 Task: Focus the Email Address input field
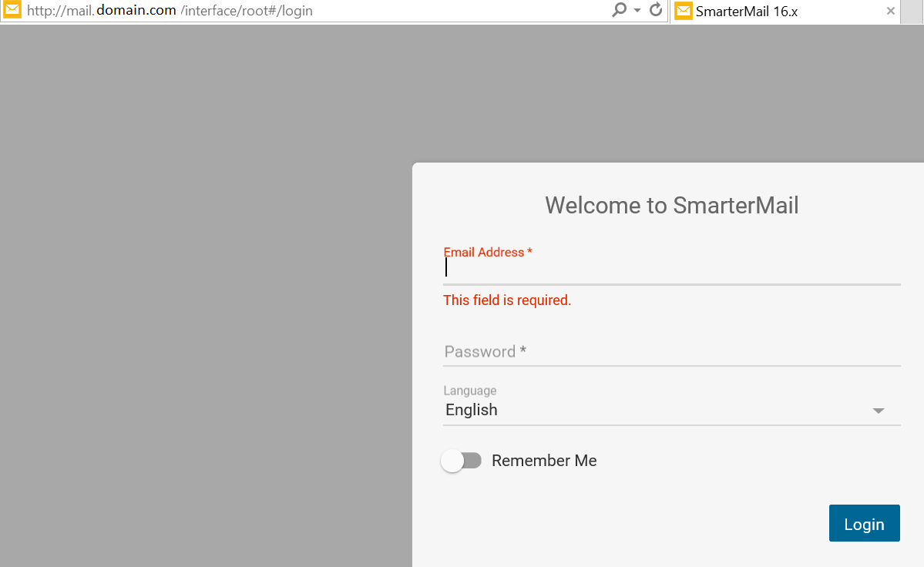point(672,269)
